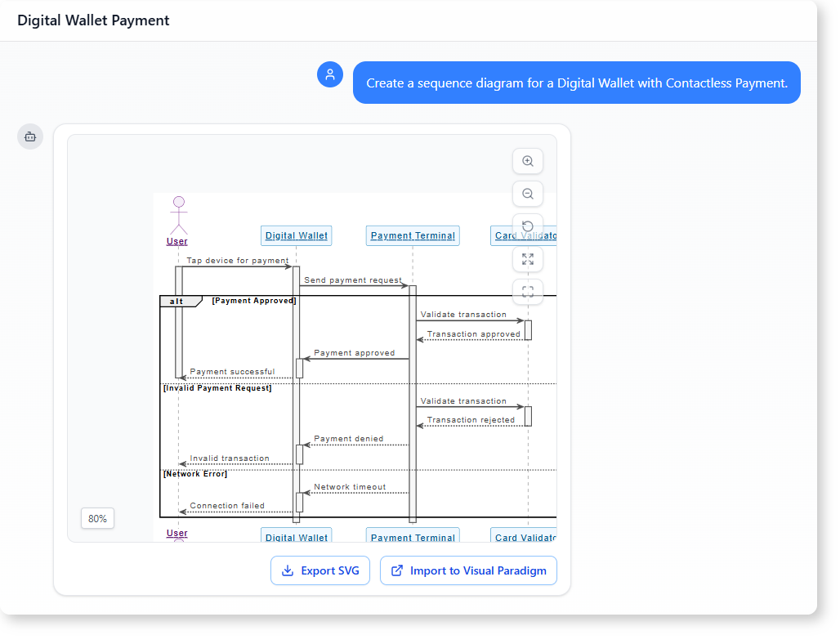Click the expand arrows fit-to-view icon
This screenshot has height=644, width=840.
pos(528,259)
